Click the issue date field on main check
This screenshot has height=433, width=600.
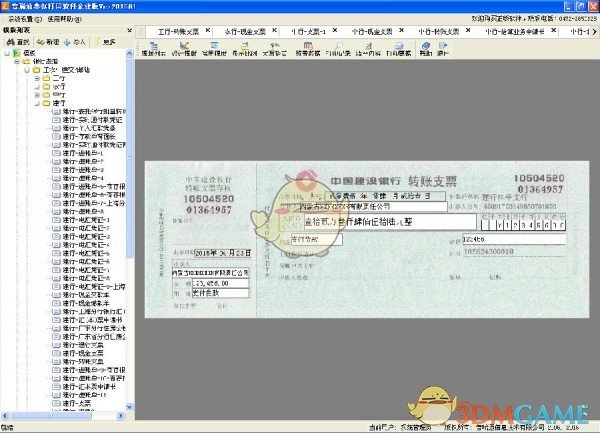(384, 196)
